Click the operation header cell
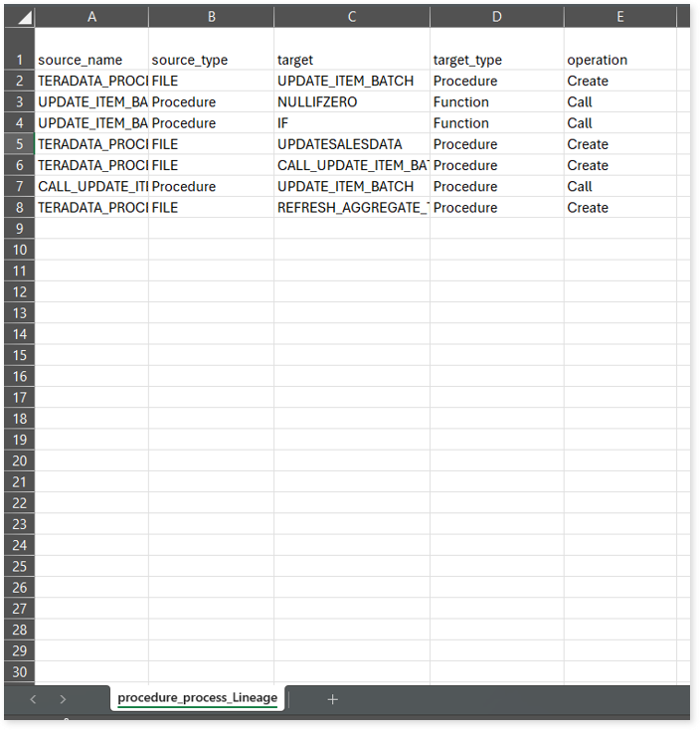The image size is (700, 730). point(619,60)
